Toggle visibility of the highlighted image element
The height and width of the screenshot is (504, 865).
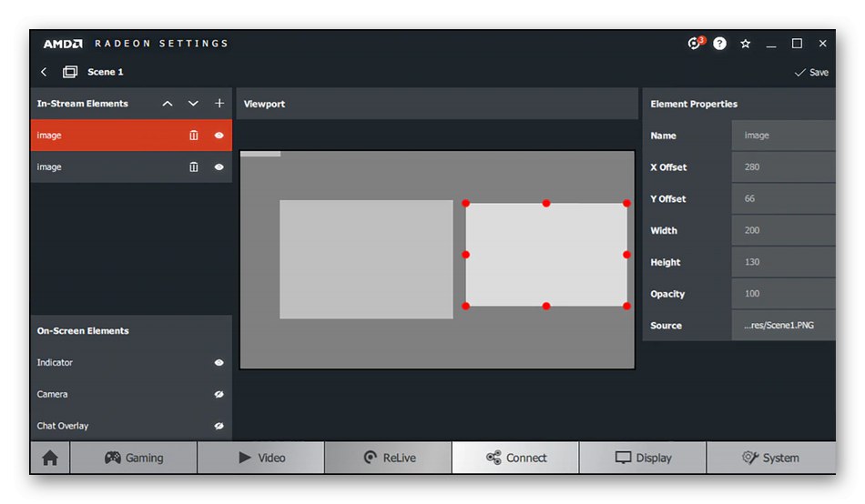tap(219, 136)
